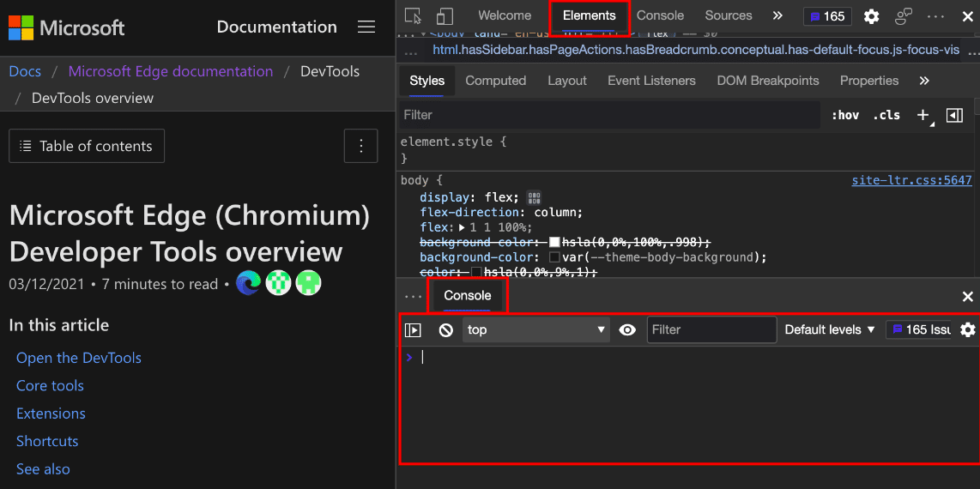Open Microsoft Edge documentation breadcrumb link
This screenshot has height=489, width=980.
click(171, 71)
